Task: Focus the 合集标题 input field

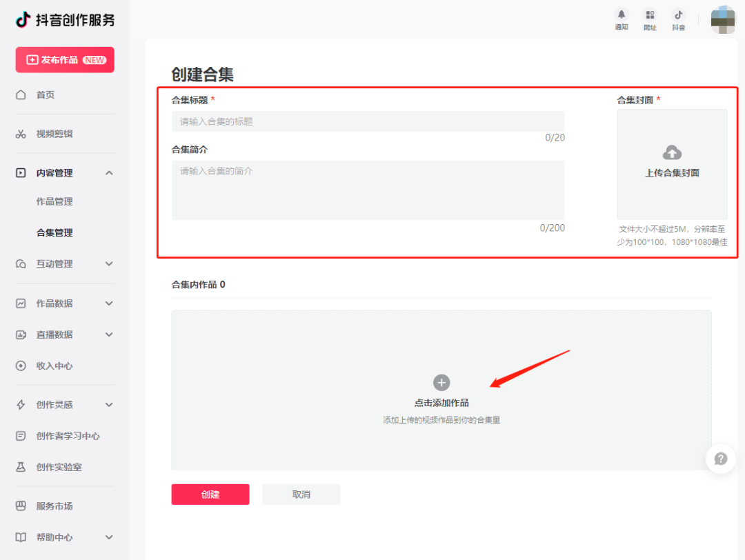Action: 368,121
